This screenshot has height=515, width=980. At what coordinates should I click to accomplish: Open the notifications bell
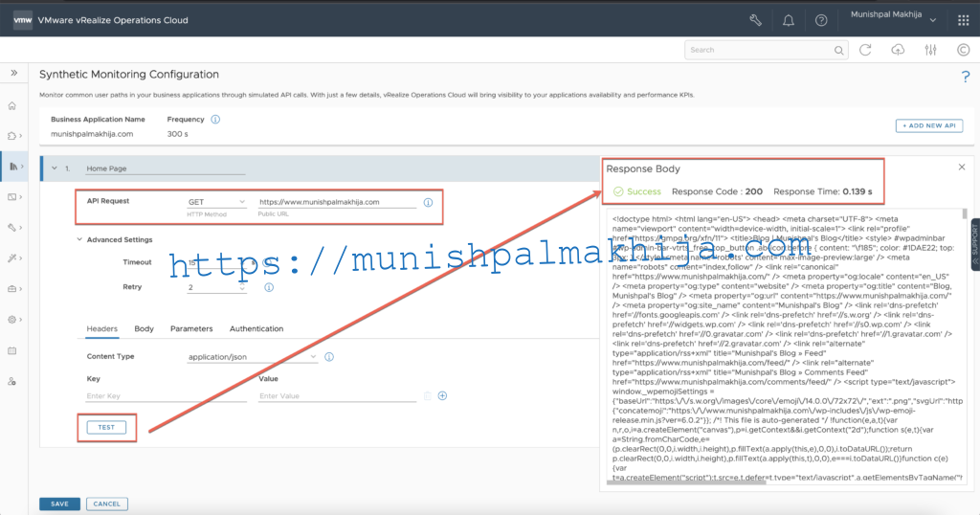(x=789, y=21)
